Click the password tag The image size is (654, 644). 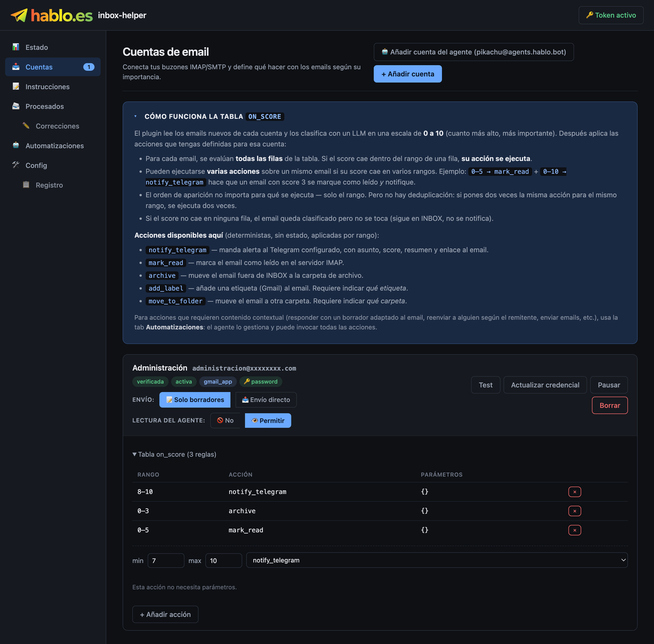pos(261,382)
